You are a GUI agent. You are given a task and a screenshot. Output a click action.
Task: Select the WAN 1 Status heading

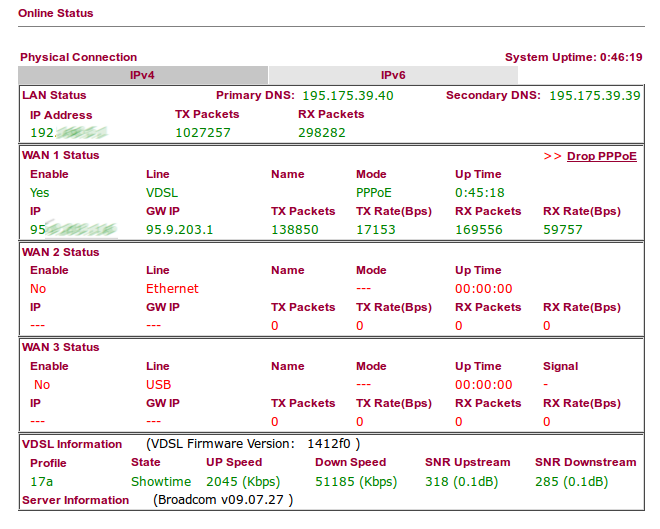tap(61, 156)
